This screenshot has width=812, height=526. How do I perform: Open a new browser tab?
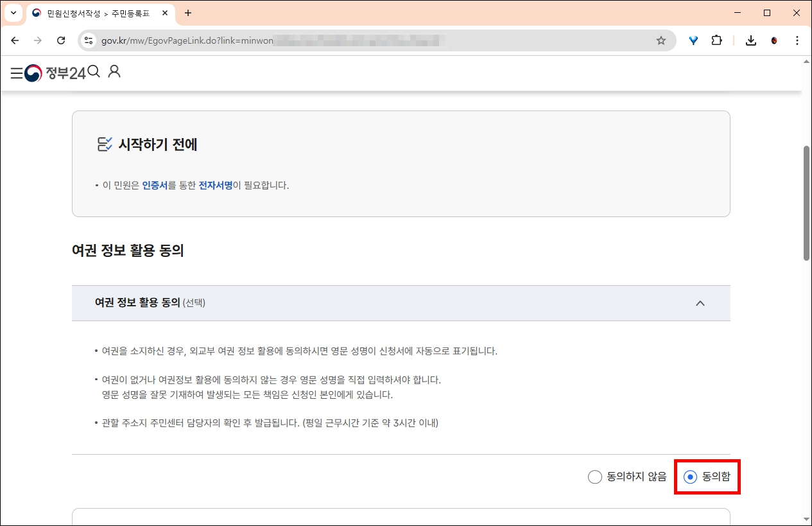click(x=188, y=13)
